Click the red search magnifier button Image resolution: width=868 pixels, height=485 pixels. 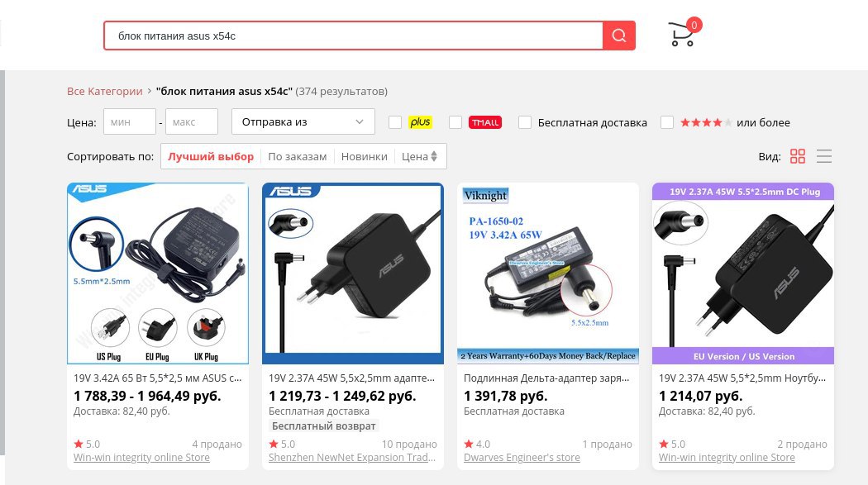point(619,36)
